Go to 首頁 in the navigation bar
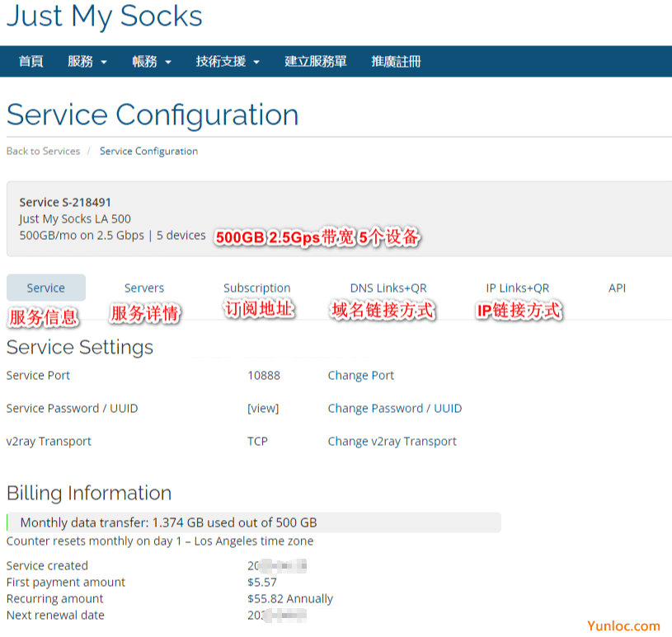This screenshot has width=672, height=637. 31,61
